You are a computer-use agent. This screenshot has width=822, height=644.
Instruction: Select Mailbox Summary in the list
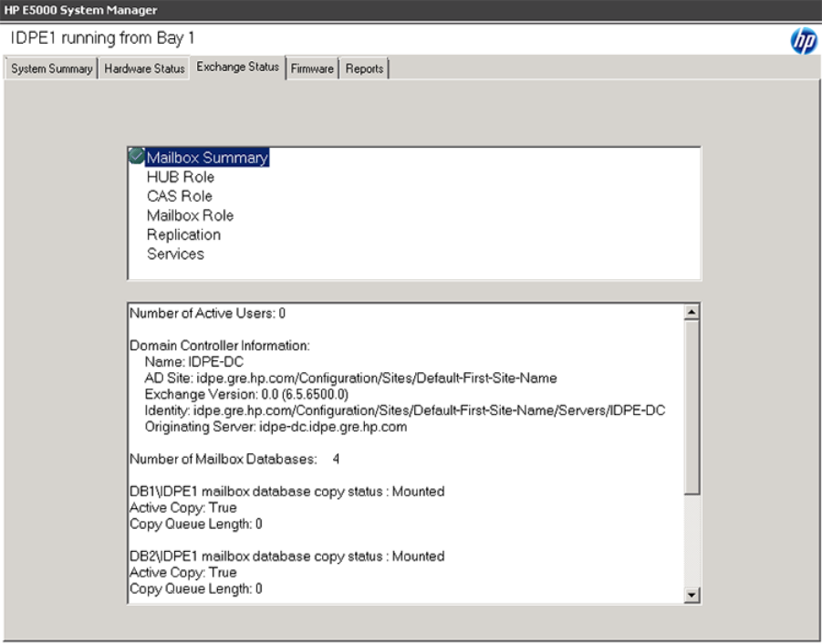(x=207, y=158)
